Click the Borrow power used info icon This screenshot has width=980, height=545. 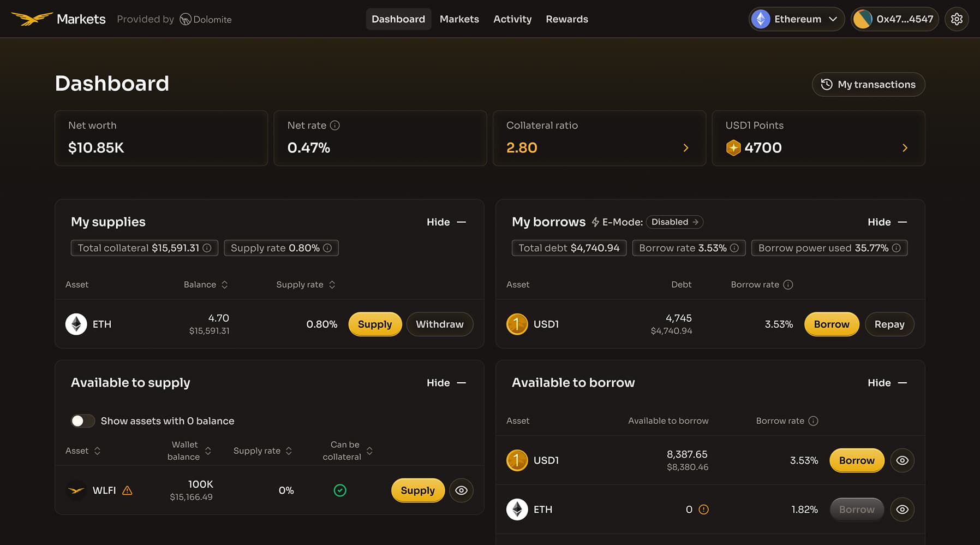(x=896, y=248)
